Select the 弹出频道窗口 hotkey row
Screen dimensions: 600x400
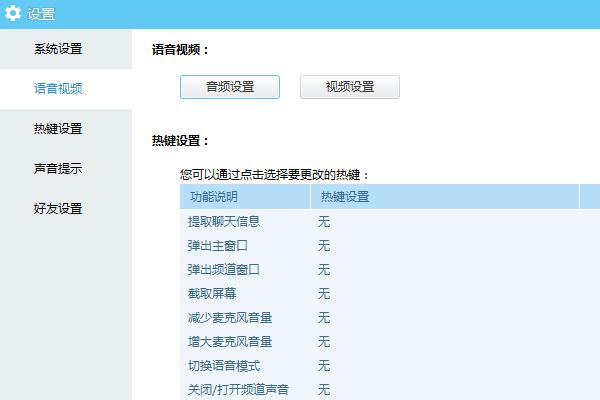click(x=390, y=269)
